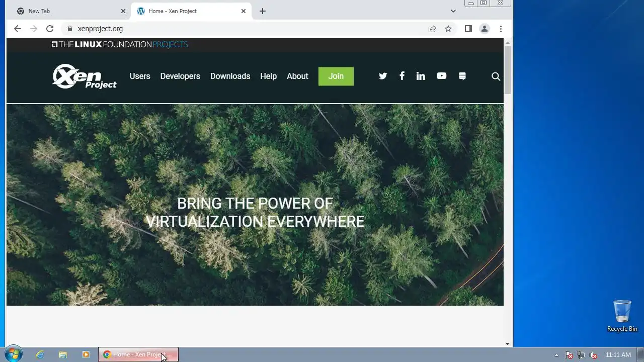The image size is (644, 362).
Task: Click Chrome taskbar button Home - Xen Project
Action: tap(138, 354)
